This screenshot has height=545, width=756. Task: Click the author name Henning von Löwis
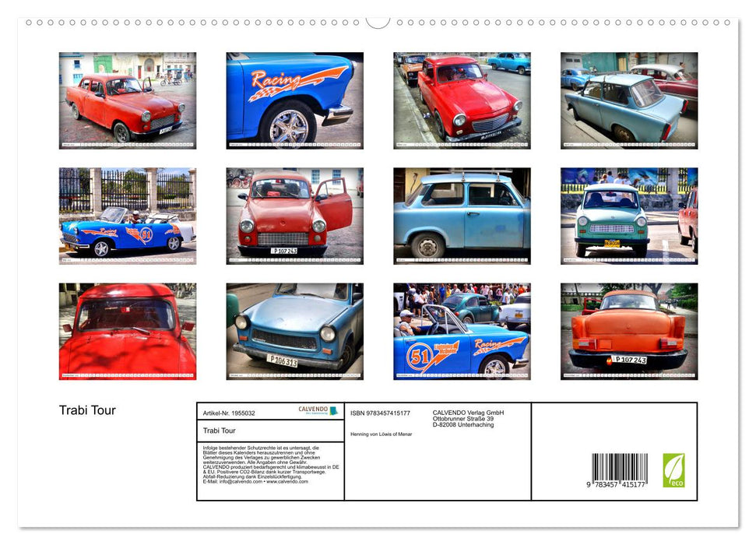pyautogui.click(x=382, y=434)
